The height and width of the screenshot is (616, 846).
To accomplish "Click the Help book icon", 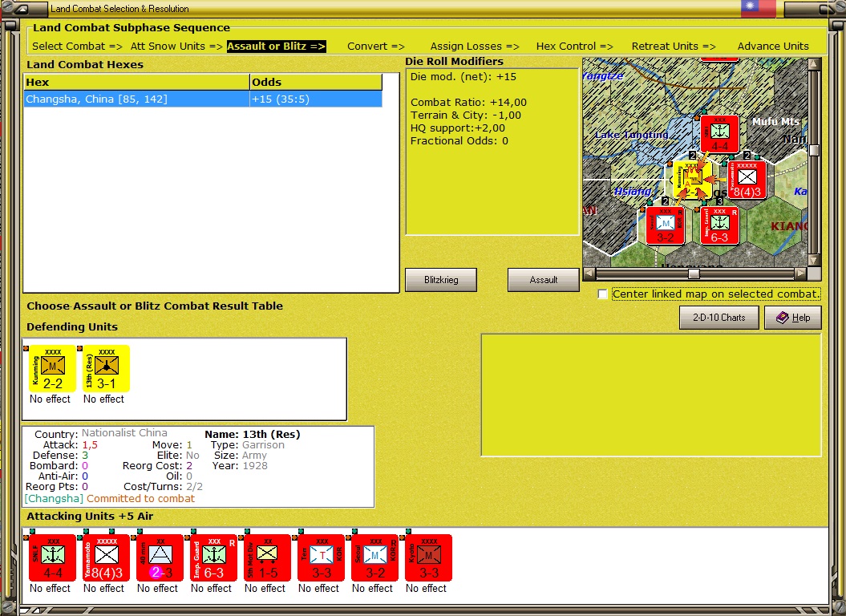I will (x=783, y=318).
